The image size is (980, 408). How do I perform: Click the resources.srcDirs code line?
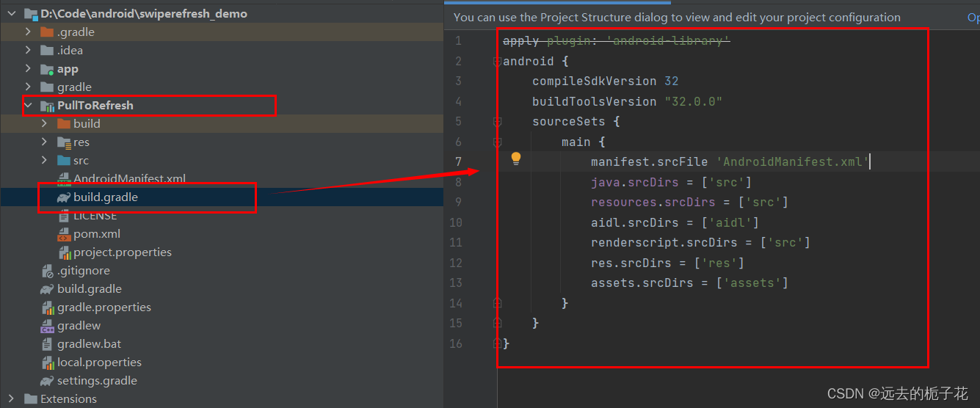[689, 202]
